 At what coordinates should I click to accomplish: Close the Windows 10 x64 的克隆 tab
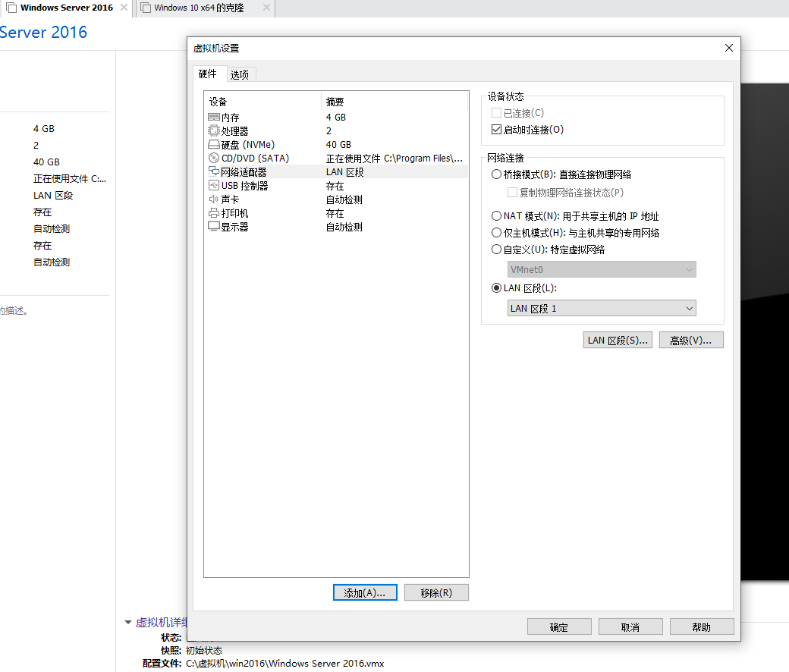[267, 8]
